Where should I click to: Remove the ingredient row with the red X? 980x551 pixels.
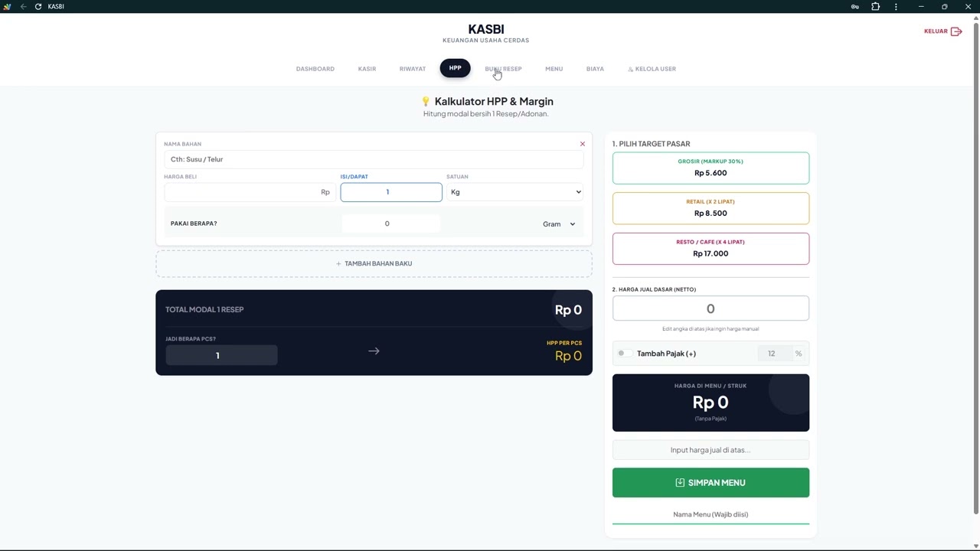pos(583,144)
